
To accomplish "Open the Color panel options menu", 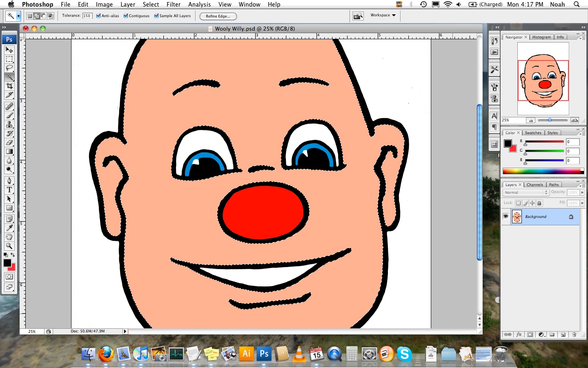I will coord(582,133).
